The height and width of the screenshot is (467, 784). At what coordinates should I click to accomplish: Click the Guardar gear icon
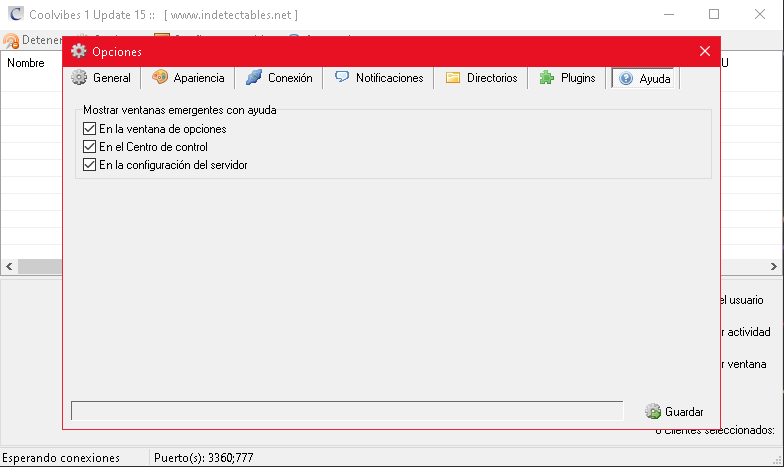(654, 411)
